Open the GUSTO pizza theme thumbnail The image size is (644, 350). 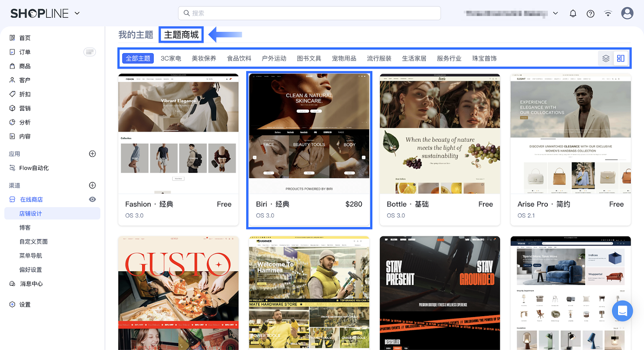pyautogui.click(x=178, y=293)
